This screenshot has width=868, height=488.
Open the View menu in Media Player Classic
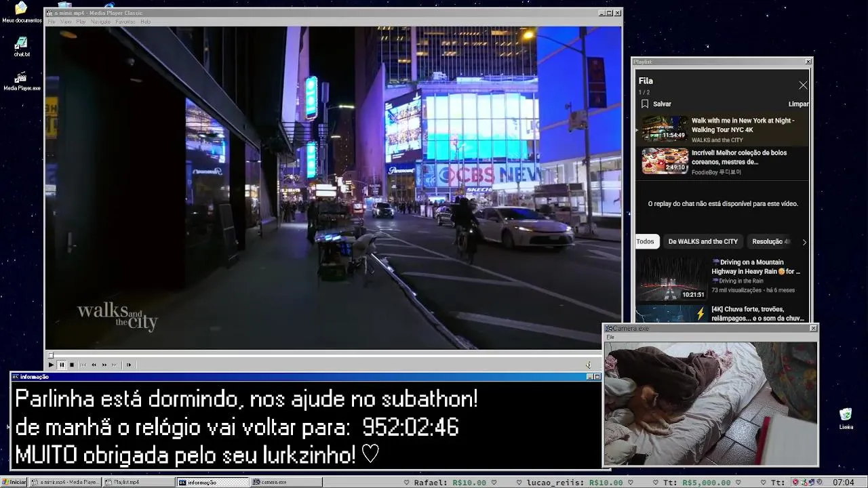click(x=66, y=22)
